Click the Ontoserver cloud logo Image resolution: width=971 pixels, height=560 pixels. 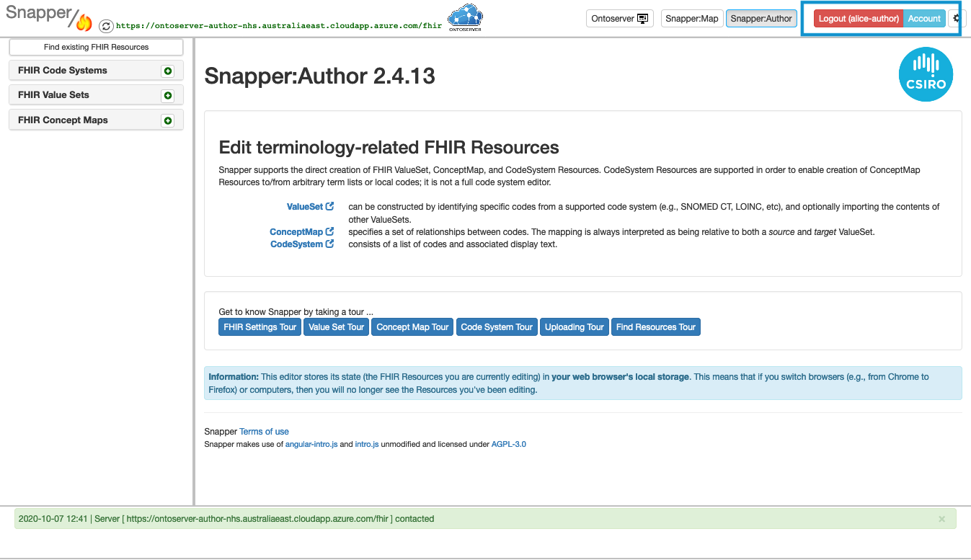[464, 16]
